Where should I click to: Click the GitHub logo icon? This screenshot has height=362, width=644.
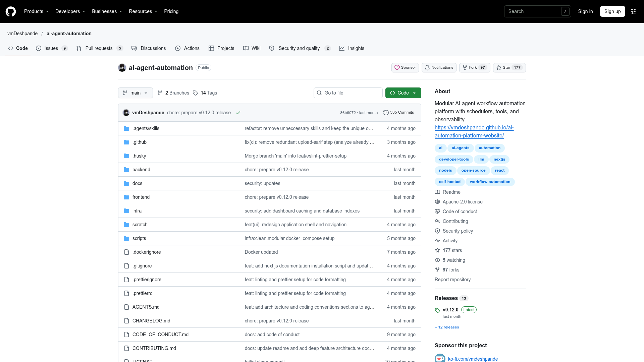(x=11, y=11)
